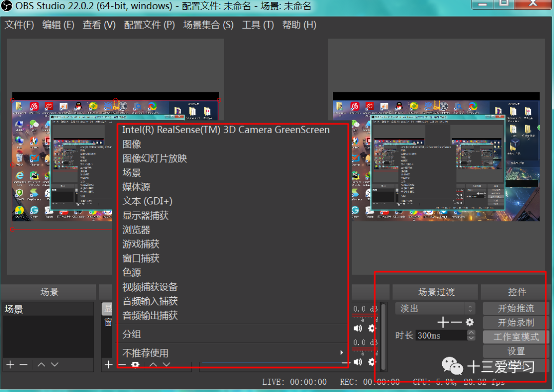Open the 文件(F) menu
Screen dimensions: 554x392
pos(19,25)
